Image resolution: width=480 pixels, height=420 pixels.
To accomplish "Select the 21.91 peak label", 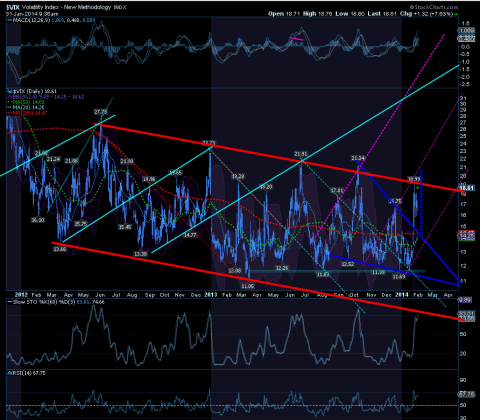I will click(x=301, y=154).
